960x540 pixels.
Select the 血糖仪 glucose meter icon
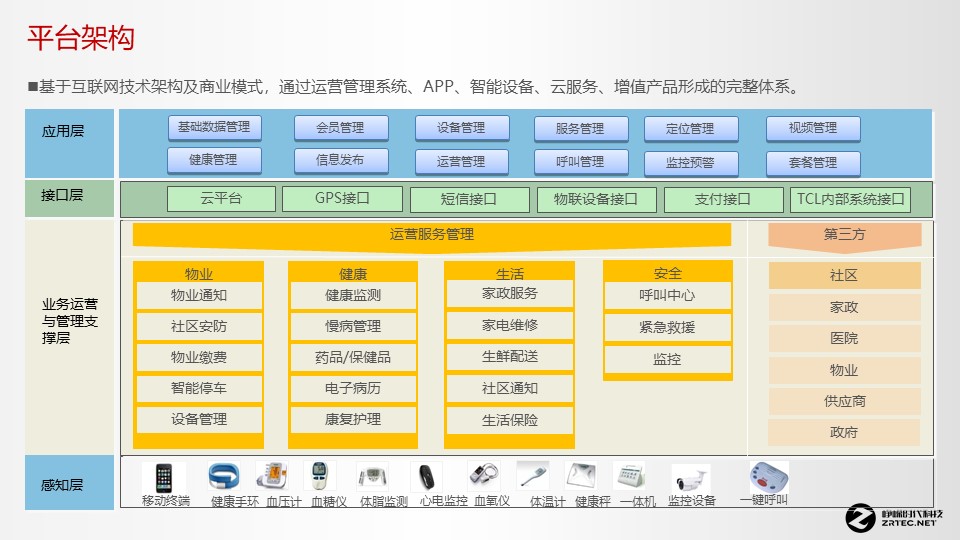tap(320, 477)
